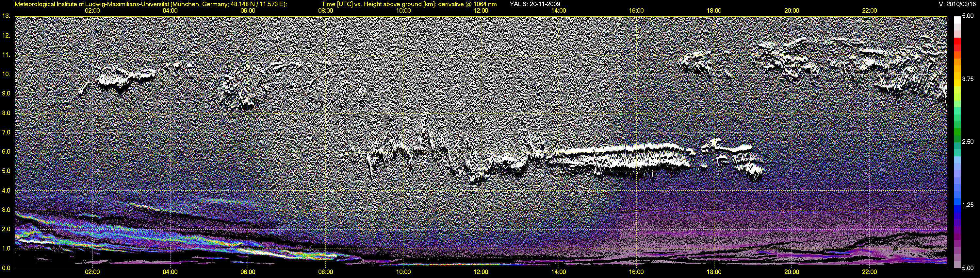This screenshot has width=980, height=278.
Task: Click the 02:00 label on the top time axis
Action: point(92,11)
